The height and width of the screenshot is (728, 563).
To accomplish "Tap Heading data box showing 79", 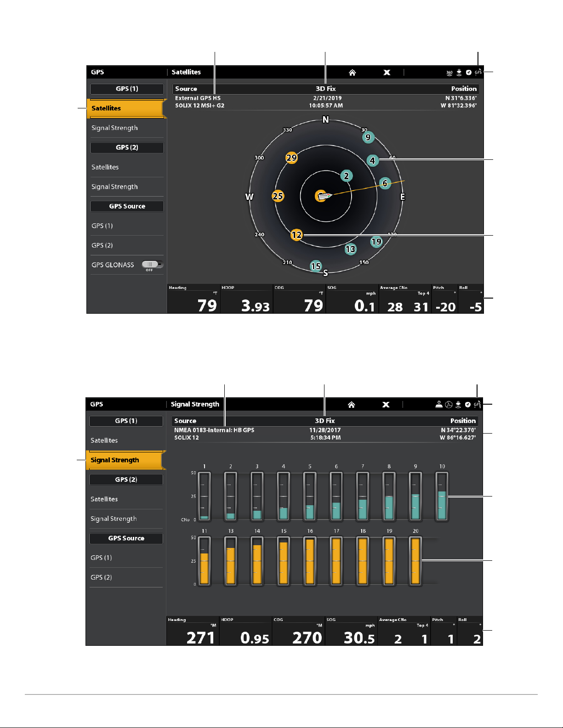I will click(x=193, y=299).
